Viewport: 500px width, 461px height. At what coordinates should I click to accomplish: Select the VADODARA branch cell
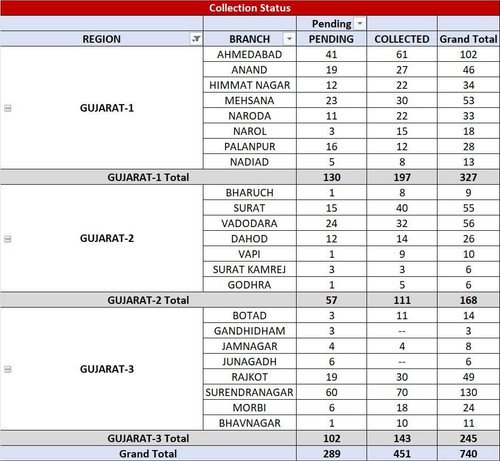(x=250, y=223)
